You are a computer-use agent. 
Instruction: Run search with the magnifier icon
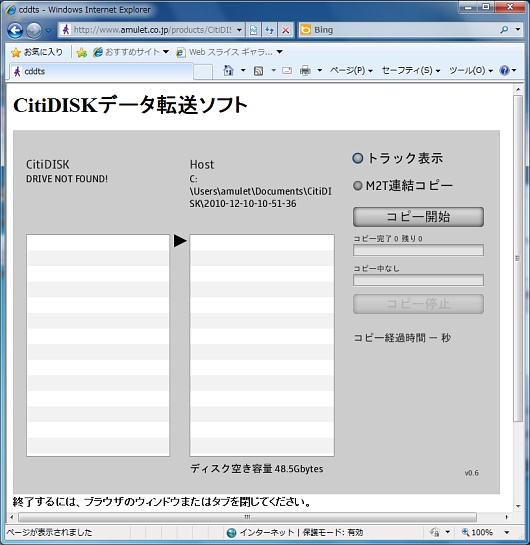coord(504,30)
